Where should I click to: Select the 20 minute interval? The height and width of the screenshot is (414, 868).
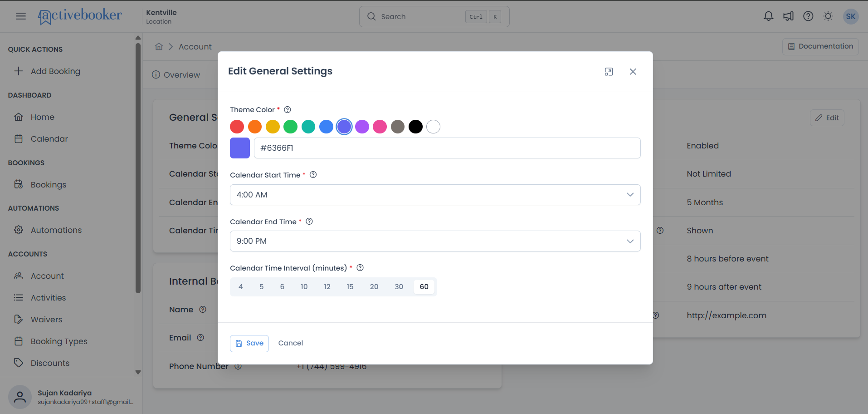pos(374,287)
